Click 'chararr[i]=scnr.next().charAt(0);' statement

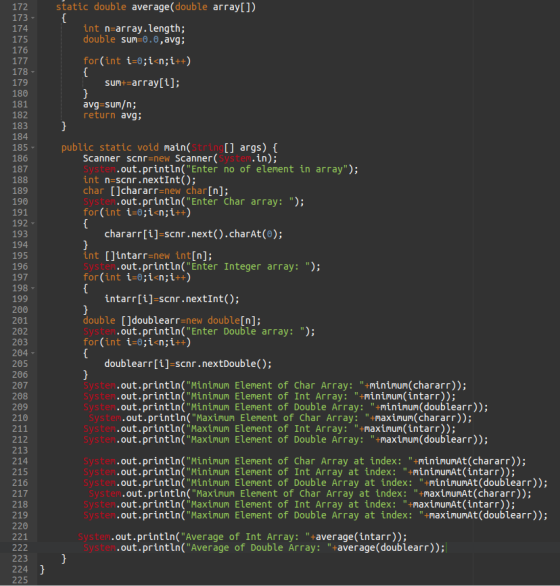[194, 234]
